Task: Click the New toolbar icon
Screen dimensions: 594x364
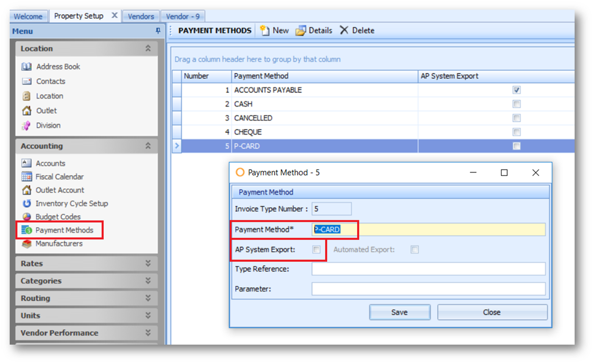Action: 264,30
